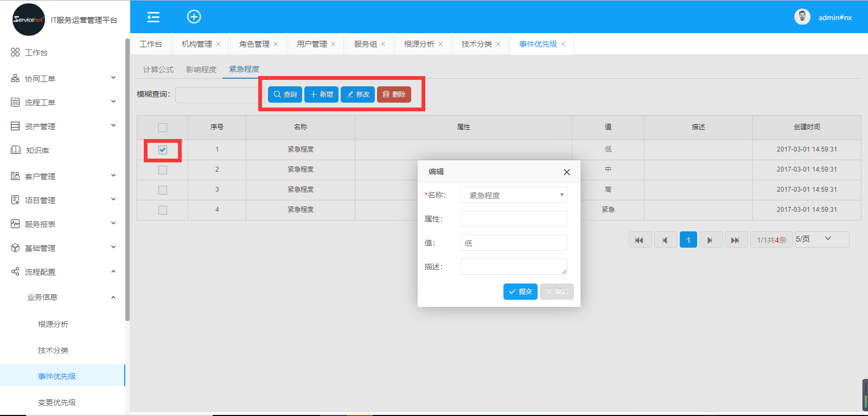Tick the checkbox for row 3
This screenshot has height=416, width=868.
pyautogui.click(x=163, y=190)
